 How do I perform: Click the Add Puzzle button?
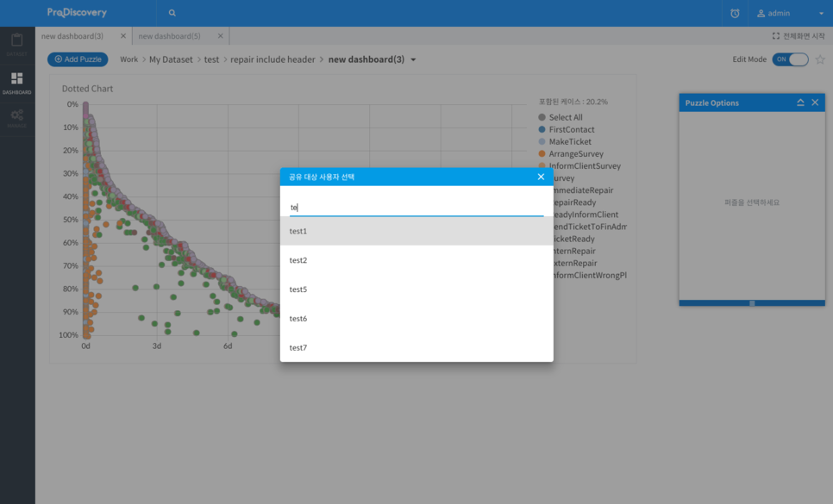coord(78,59)
